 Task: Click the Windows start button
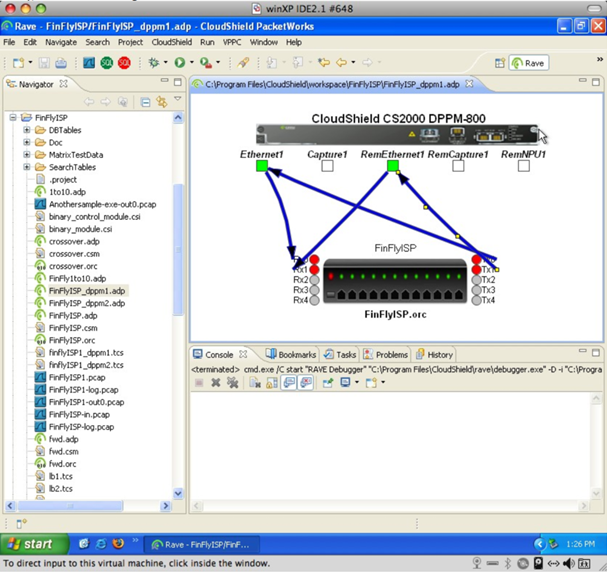coord(34,544)
